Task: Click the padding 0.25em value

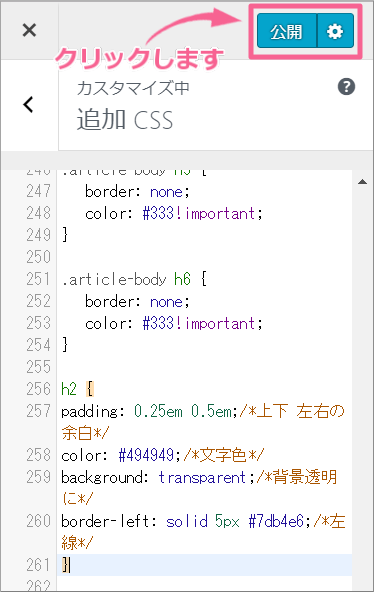Action: tap(158, 411)
